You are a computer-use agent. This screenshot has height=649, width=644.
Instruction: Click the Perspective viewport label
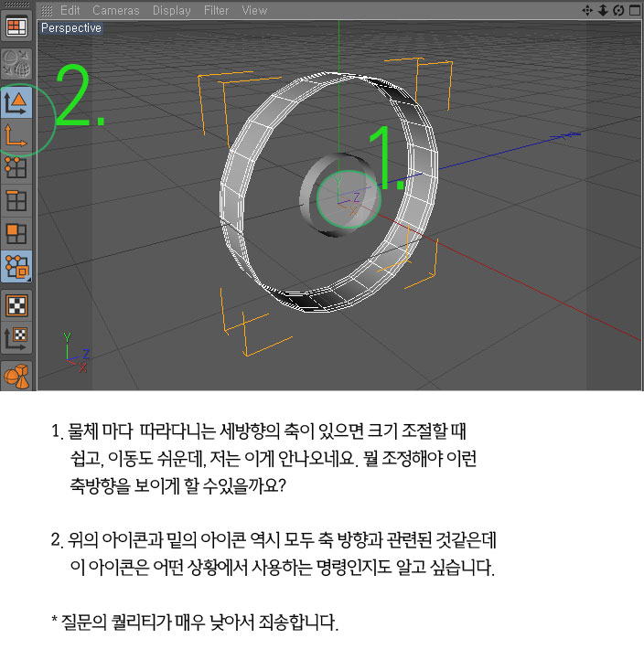tap(71, 27)
